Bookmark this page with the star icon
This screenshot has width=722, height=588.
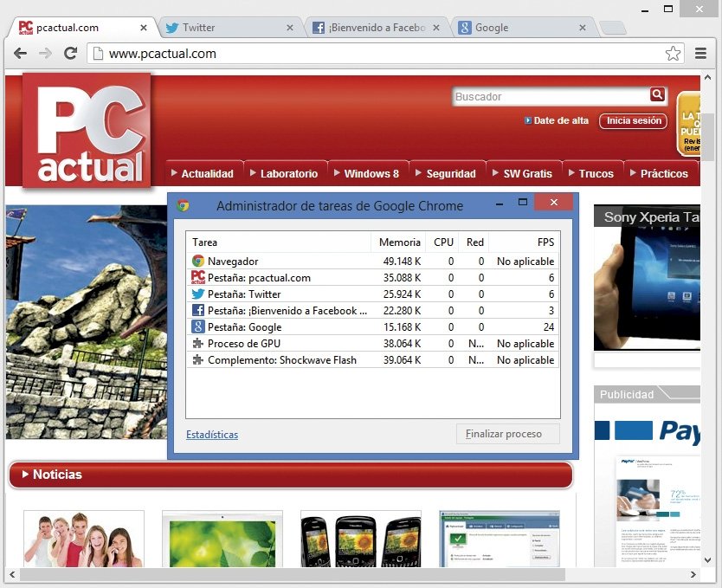[673, 54]
